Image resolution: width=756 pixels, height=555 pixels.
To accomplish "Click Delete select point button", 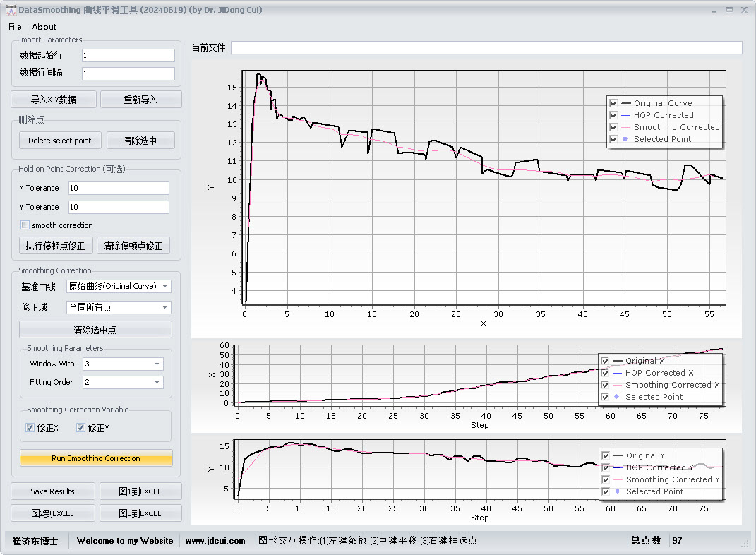I will tap(60, 141).
